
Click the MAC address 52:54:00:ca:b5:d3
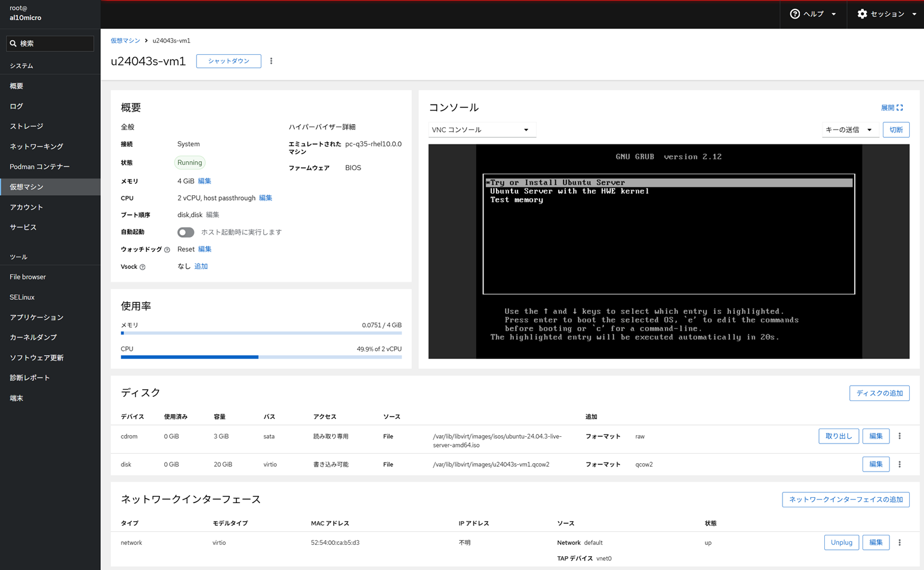335,543
